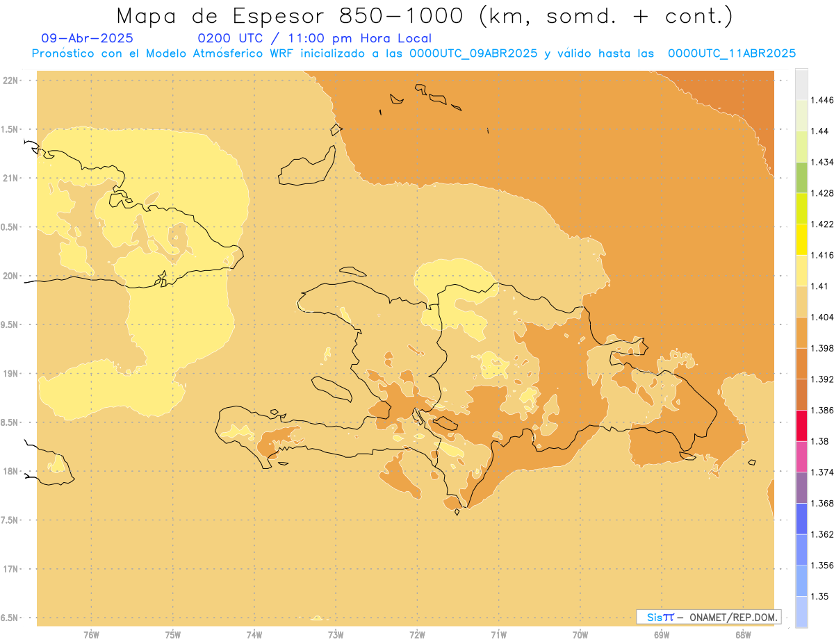Image resolution: width=834 pixels, height=644 pixels.
Task: Click the legend value '1.362'
Action: point(822,534)
